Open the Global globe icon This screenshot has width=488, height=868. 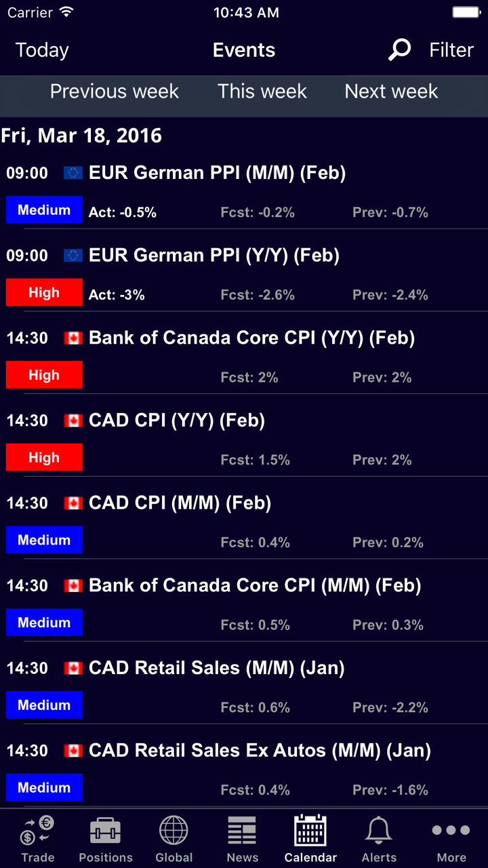174,831
